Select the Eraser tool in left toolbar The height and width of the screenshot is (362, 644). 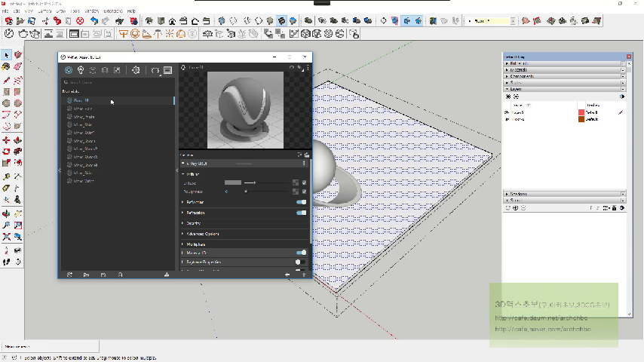(x=17, y=66)
